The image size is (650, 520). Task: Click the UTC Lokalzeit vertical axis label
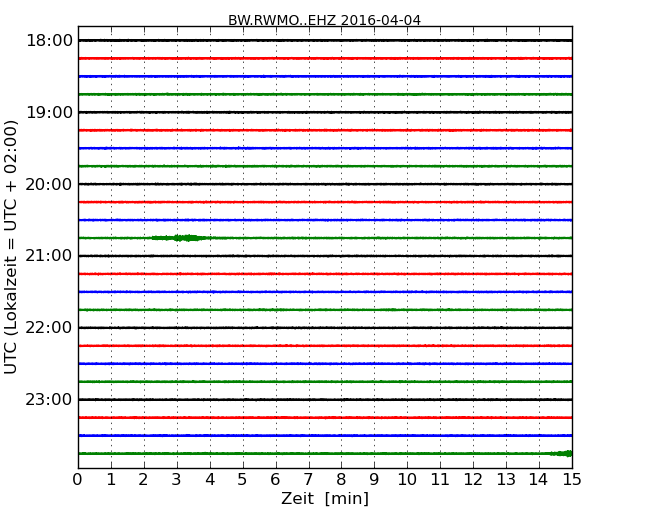tap(11, 247)
